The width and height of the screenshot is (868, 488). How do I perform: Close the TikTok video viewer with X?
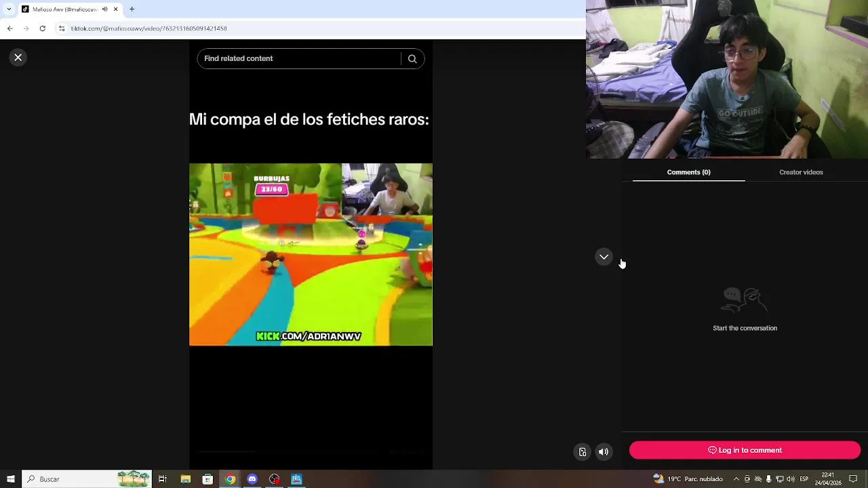[x=18, y=58]
